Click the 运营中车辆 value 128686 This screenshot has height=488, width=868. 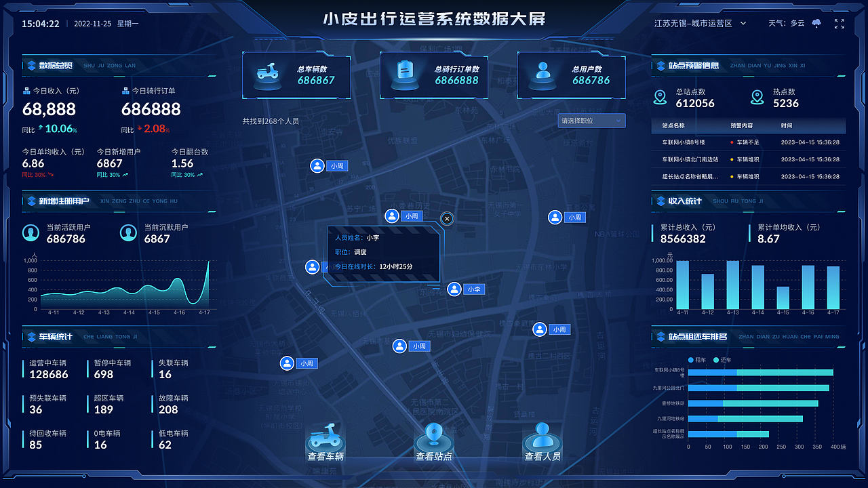coord(49,375)
